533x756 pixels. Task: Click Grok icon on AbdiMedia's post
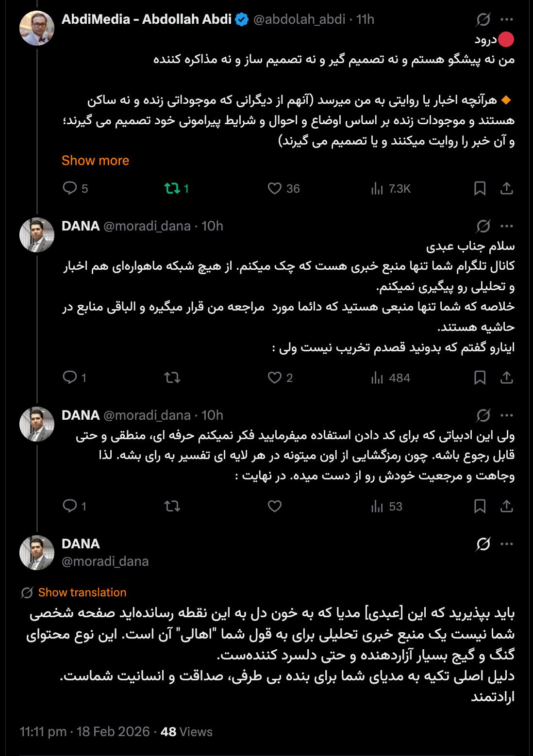483,19
